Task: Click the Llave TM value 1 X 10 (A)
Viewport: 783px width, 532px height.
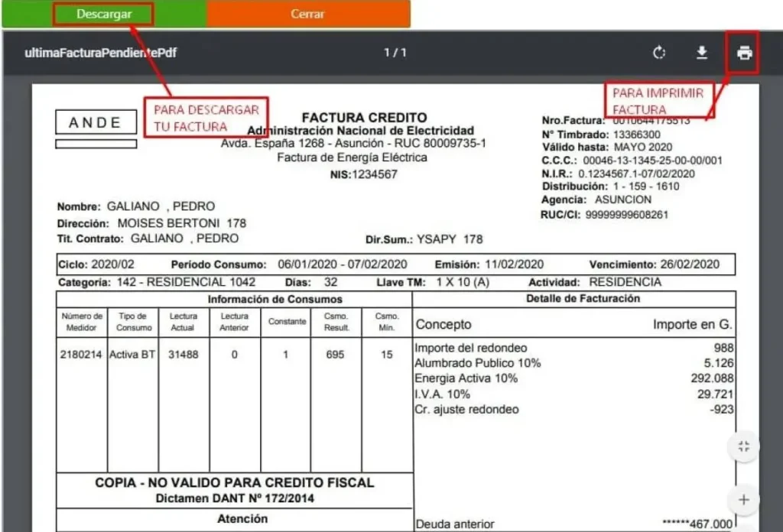Action: click(x=463, y=283)
